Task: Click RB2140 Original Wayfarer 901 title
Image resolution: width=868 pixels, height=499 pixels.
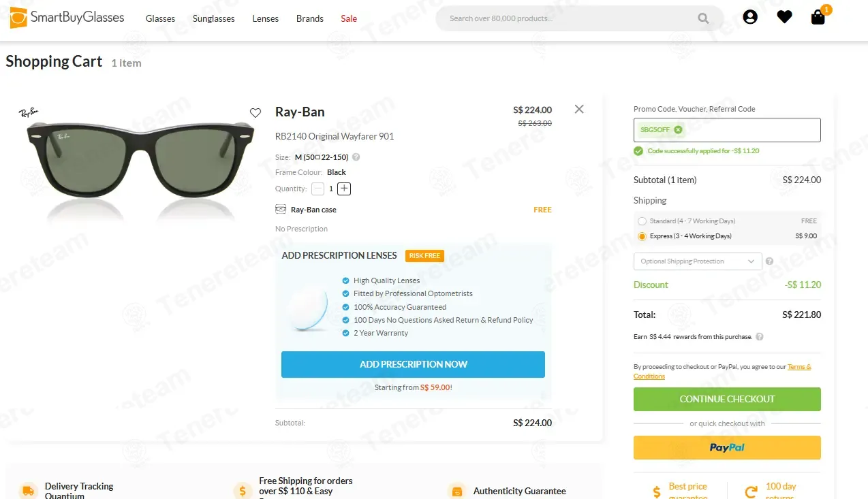Action: click(x=335, y=136)
